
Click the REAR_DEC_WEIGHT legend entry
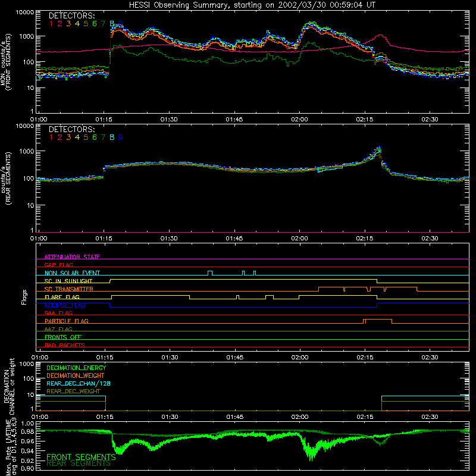click(73, 392)
